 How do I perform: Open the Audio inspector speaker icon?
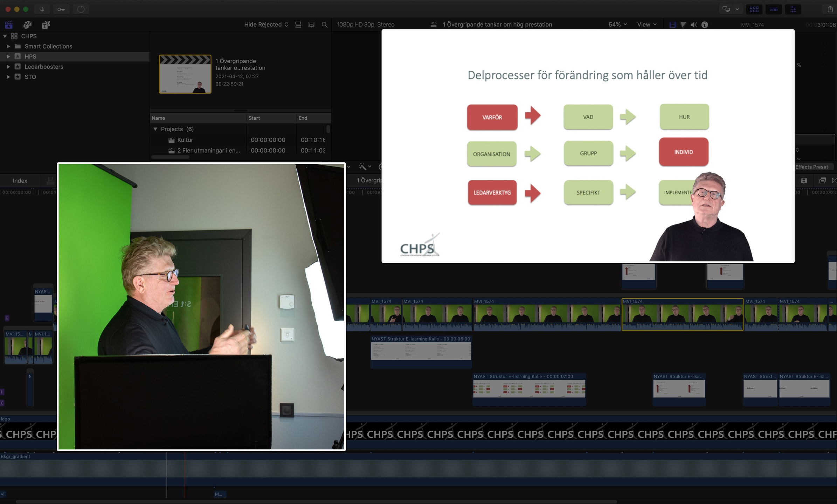pyautogui.click(x=693, y=24)
